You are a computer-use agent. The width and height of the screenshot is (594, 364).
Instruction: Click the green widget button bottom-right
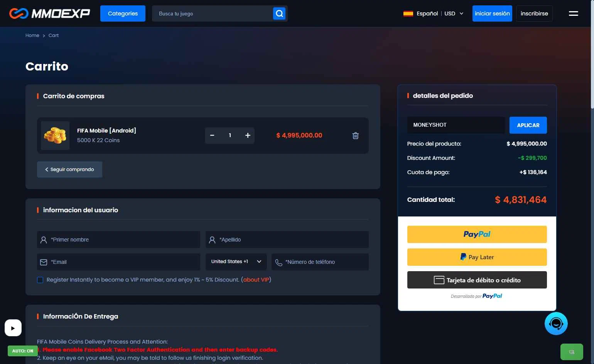point(572,352)
